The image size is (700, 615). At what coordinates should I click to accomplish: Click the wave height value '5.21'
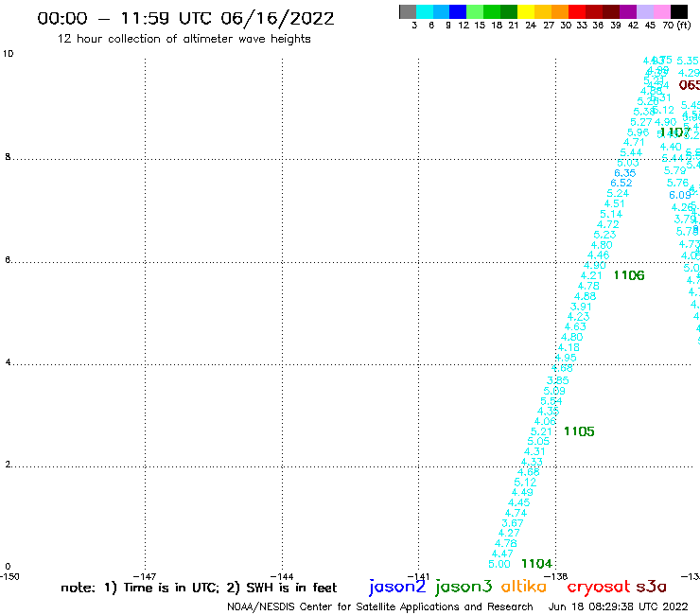tap(541, 431)
